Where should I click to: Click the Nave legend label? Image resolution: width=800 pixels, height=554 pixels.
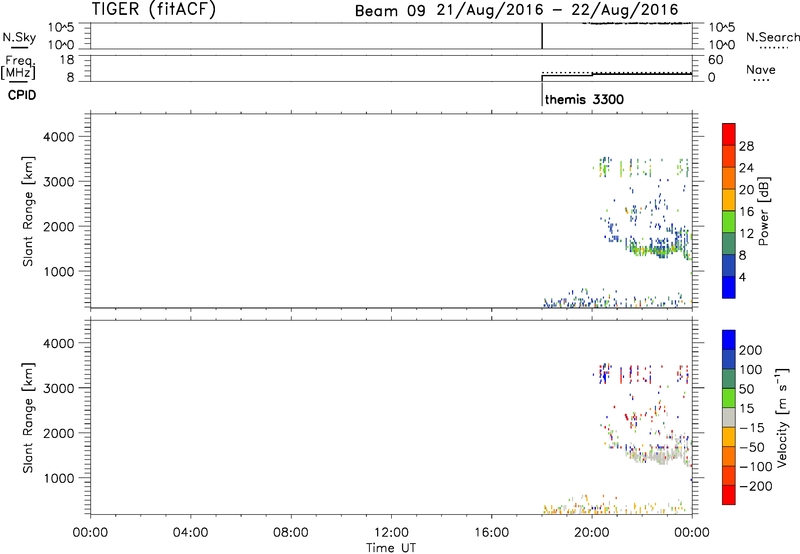click(x=761, y=69)
